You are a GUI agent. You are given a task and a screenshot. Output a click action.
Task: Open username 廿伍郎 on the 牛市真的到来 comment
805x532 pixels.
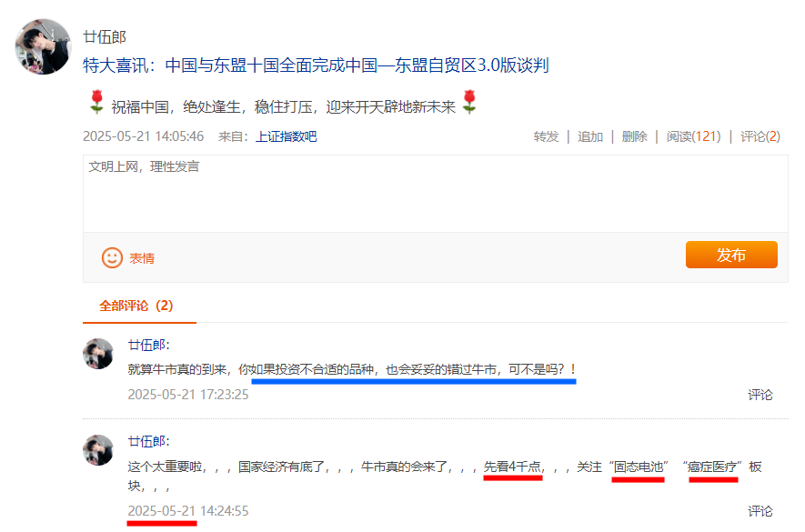[x=146, y=345]
